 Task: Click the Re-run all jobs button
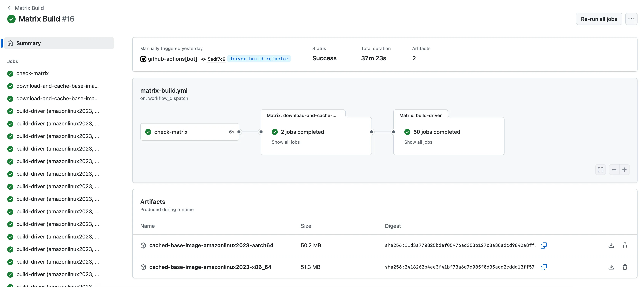pyautogui.click(x=599, y=19)
